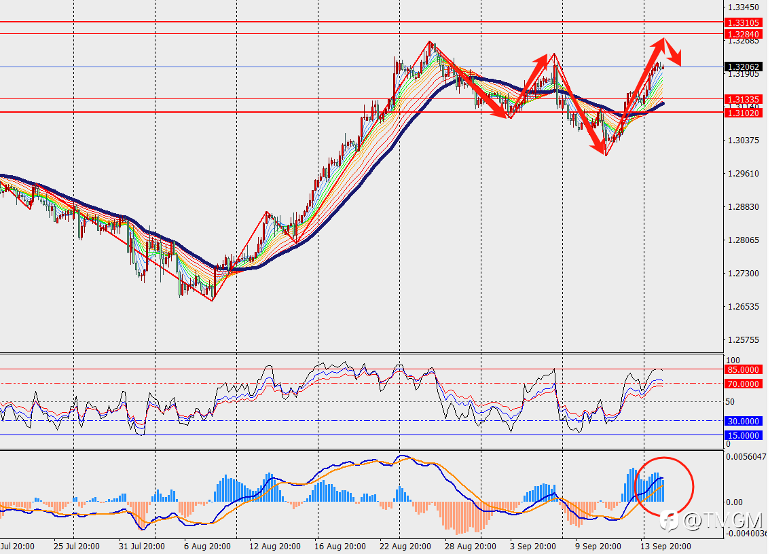Click the 30.0000 oscillator level label

coord(743,421)
